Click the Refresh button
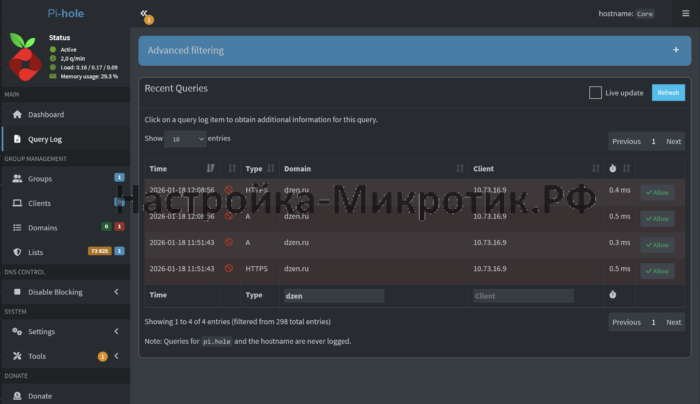The height and width of the screenshot is (404, 700). 668,92
